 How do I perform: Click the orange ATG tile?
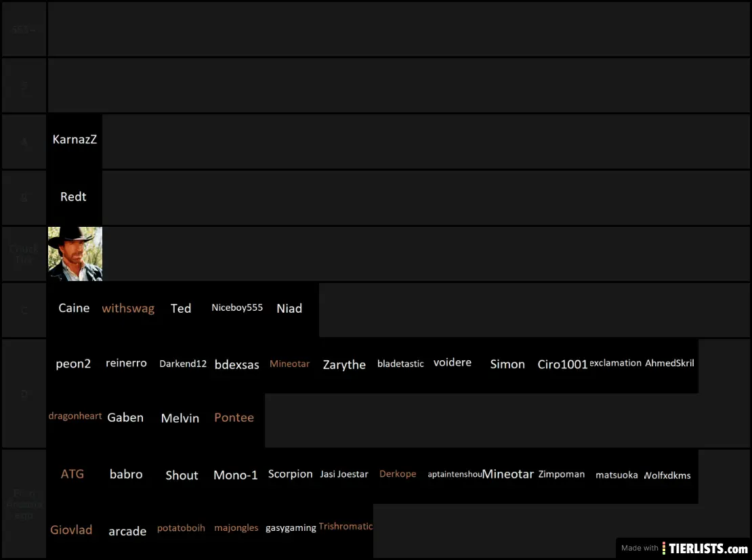click(72, 474)
